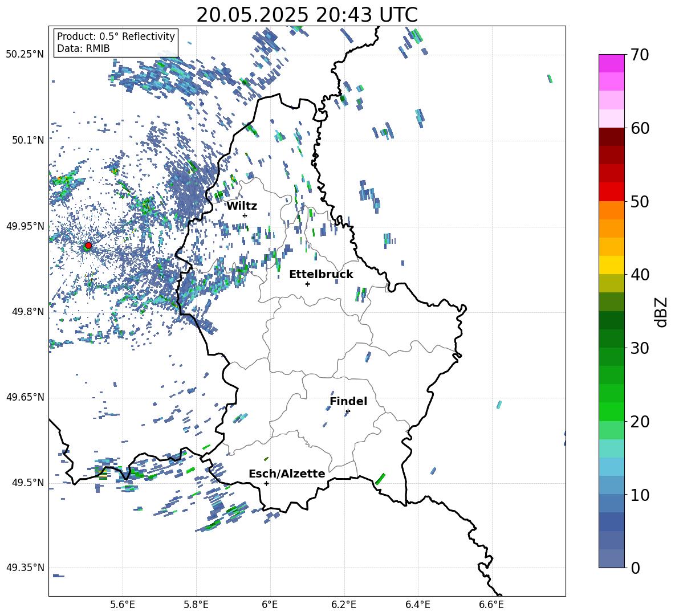The height and width of the screenshot is (616, 675).
Task: Click the 5.6°E longitude label
Action: click(x=123, y=605)
